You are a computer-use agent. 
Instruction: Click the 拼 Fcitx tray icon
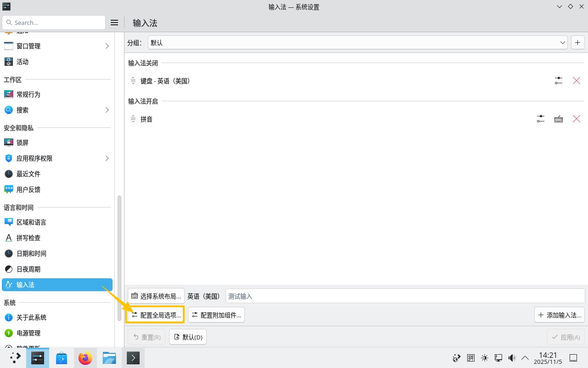point(470,357)
